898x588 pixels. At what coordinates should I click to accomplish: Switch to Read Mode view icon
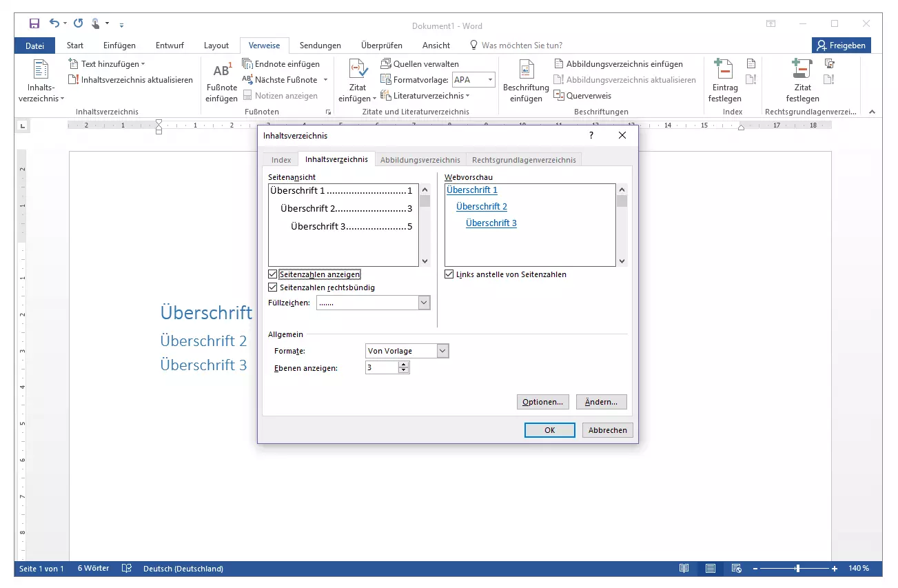coord(684,569)
